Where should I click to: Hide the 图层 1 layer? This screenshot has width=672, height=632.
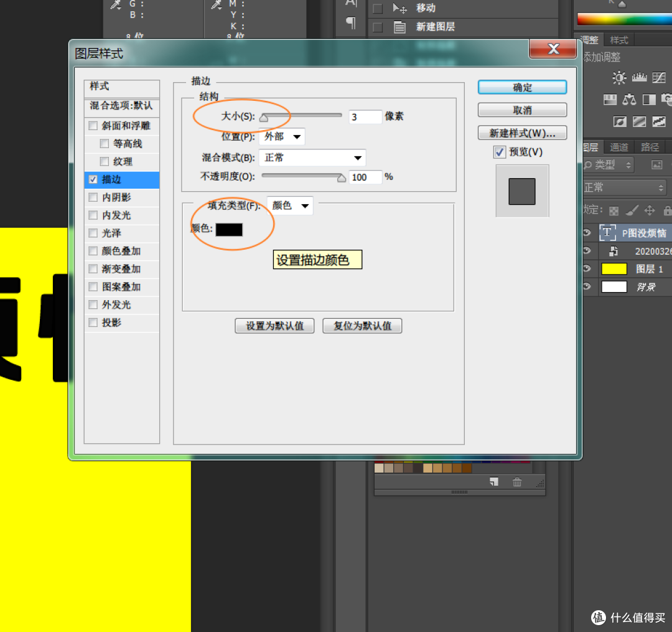pos(586,269)
